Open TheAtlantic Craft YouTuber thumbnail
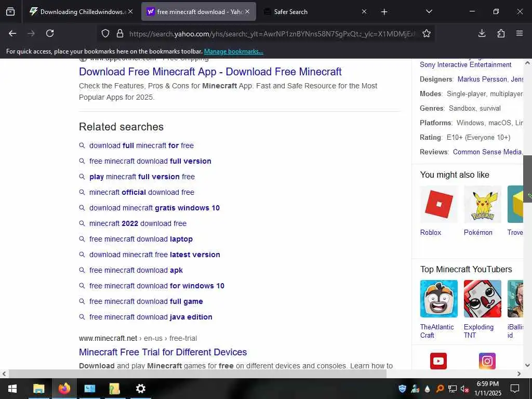This screenshot has height=399, width=532. [438, 299]
